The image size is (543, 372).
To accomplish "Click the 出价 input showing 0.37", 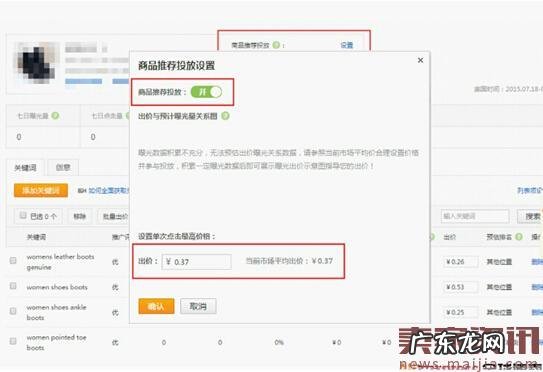I will tap(196, 262).
